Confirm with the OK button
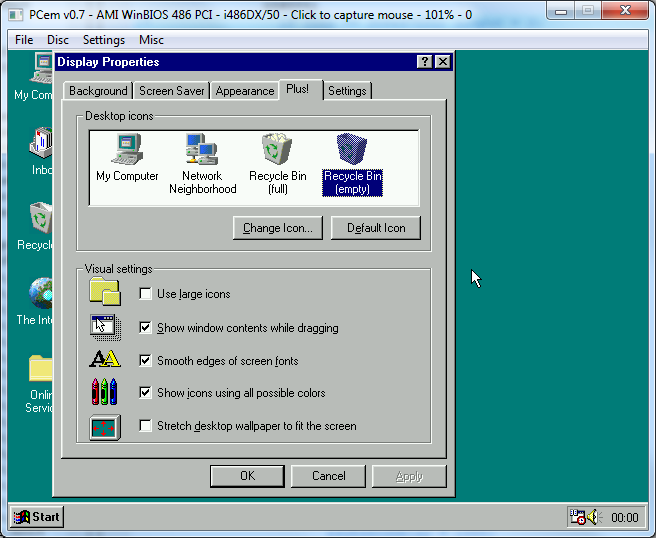This screenshot has height=538, width=656. pos(247,476)
